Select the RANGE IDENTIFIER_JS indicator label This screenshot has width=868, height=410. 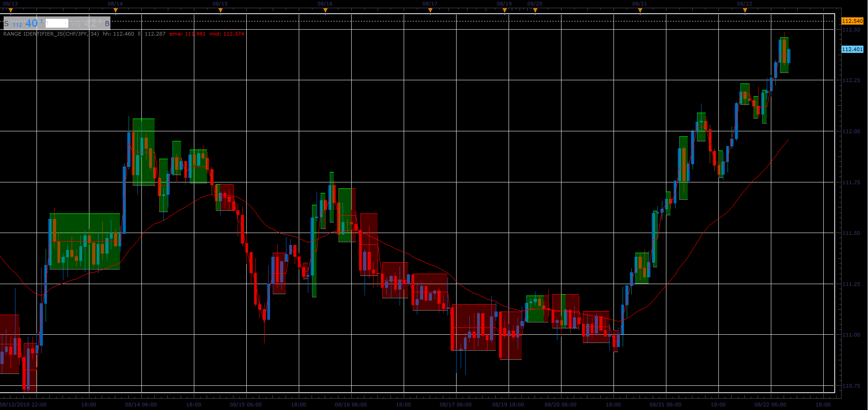(51, 34)
